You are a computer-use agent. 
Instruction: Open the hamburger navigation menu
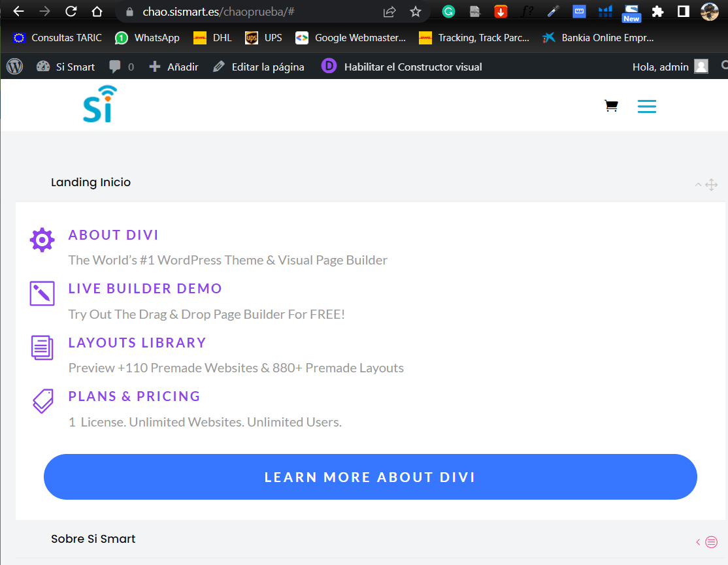(647, 106)
